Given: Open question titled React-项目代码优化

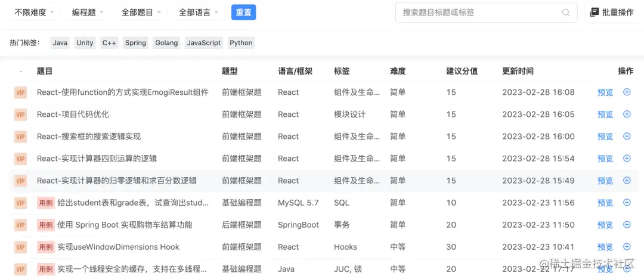Looking at the screenshot, I should pyautogui.click(x=73, y=114).
